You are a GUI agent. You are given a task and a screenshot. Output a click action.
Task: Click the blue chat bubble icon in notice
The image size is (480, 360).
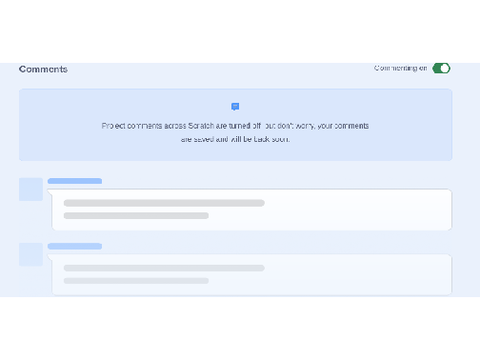235,107
